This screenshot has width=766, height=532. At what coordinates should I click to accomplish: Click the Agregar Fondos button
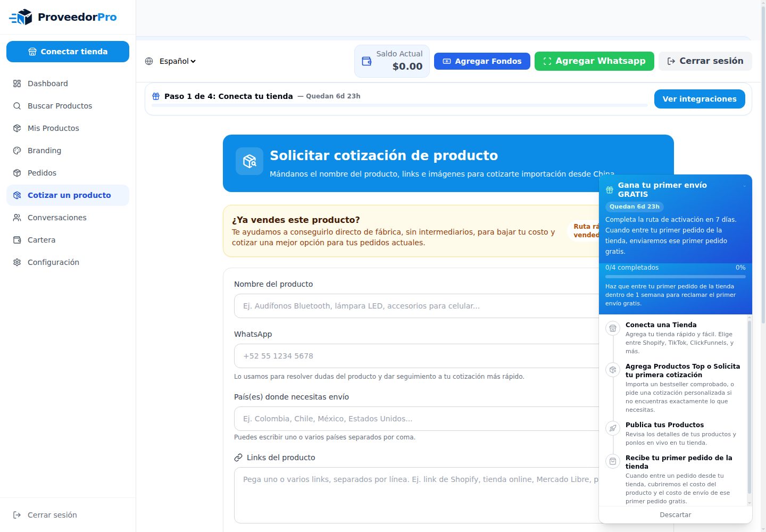pos(482,61)
